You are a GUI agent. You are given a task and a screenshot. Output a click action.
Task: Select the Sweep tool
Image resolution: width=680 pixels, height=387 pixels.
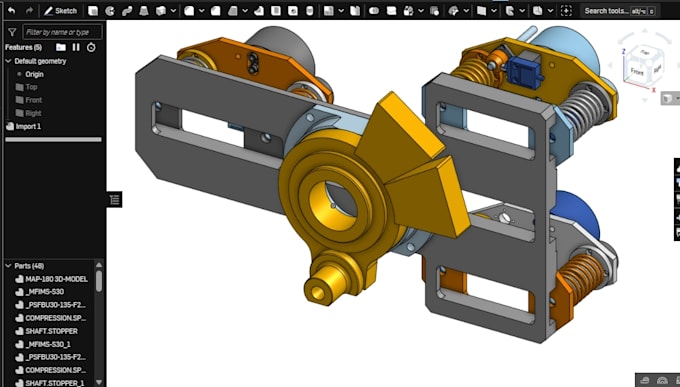pyautogui.click(x=127, y=11)
